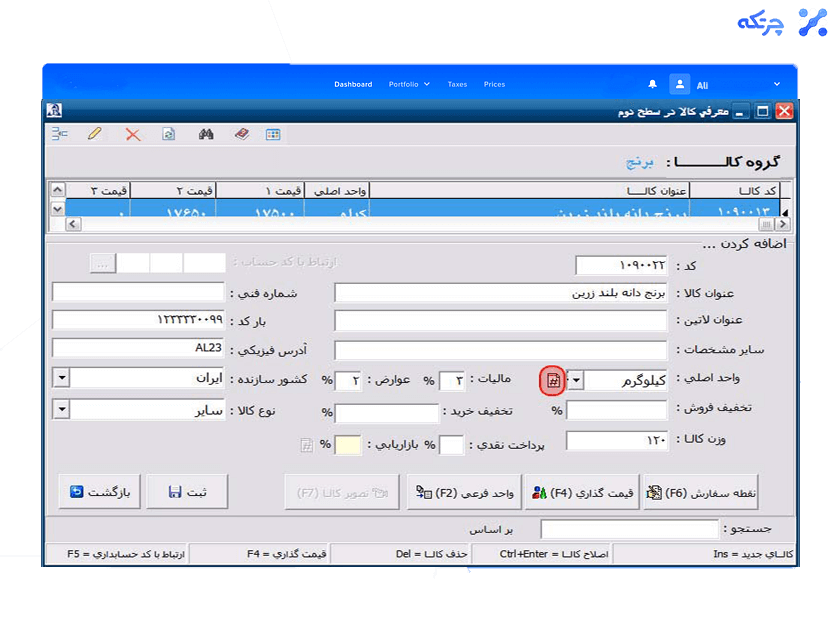Click the book icon in toolbar
The image size is (840, 630).
(242, 134)
